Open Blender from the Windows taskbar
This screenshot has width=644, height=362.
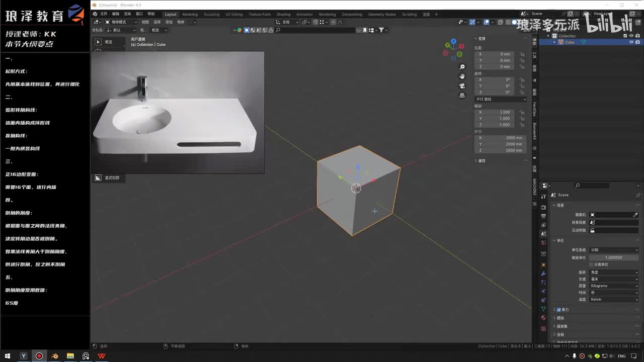pyautogui.click(x=54, y=356)
